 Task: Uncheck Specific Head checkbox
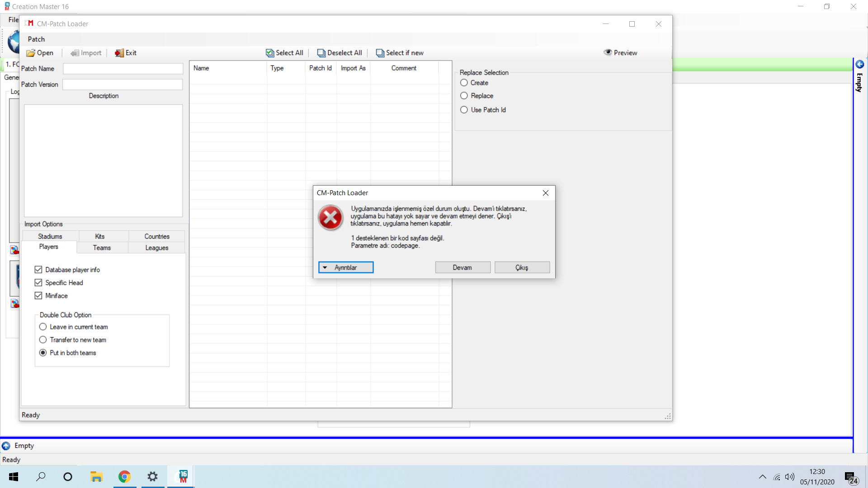(38, 283)
